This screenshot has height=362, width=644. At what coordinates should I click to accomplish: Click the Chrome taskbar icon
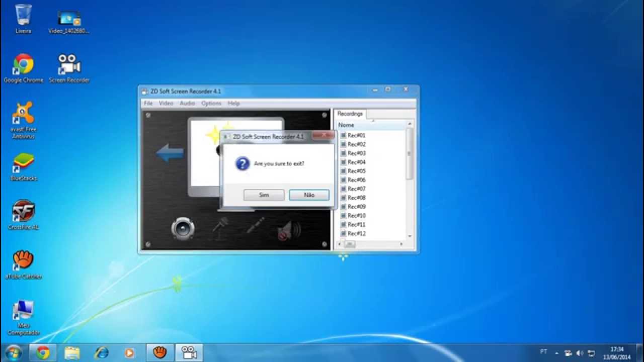[43, 352]
